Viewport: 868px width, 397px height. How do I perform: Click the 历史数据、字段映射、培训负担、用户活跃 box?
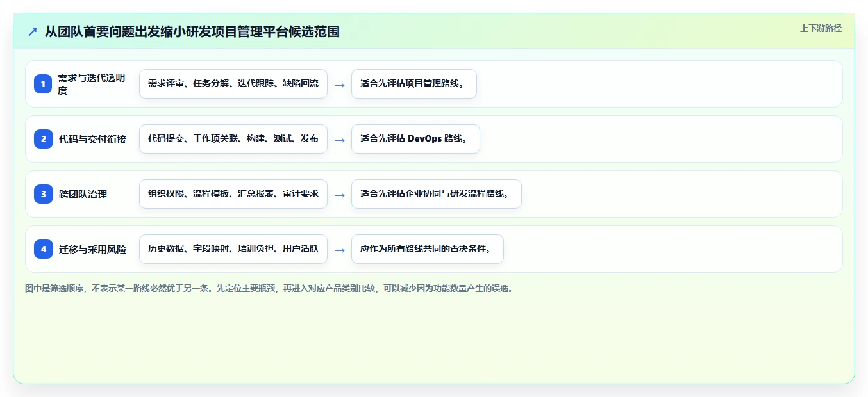pyautogui.click(x=233, y=249)
